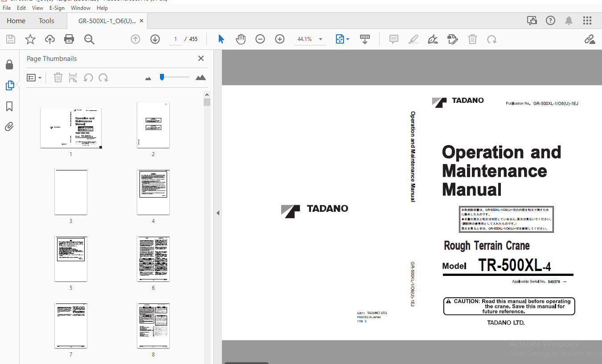602x364 pixels.
Task: Select page 2 thumbnail
Action: pos(153,125)
